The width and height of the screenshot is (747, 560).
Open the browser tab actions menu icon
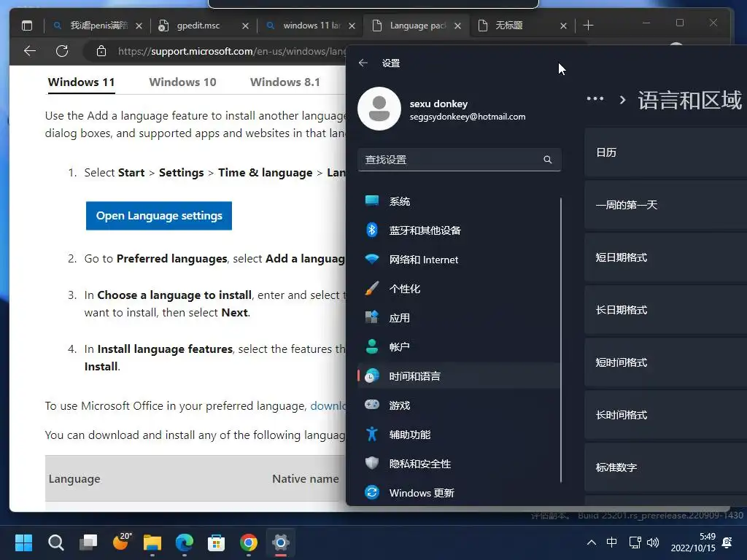point(27,26)
